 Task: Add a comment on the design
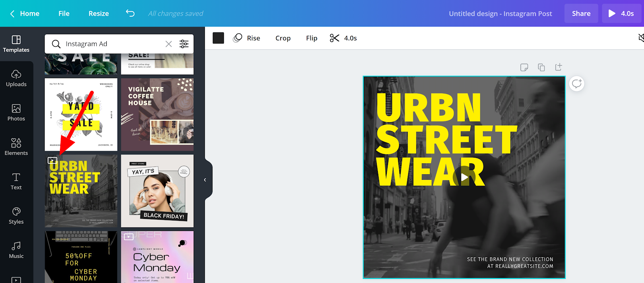tap(577, 83)
